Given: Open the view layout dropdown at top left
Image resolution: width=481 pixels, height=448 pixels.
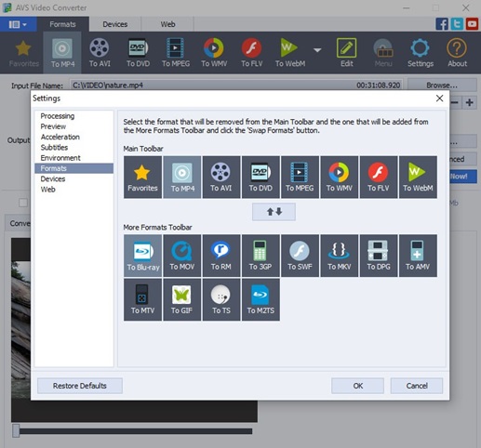Looking at the screenshot, I should (18, 24).
